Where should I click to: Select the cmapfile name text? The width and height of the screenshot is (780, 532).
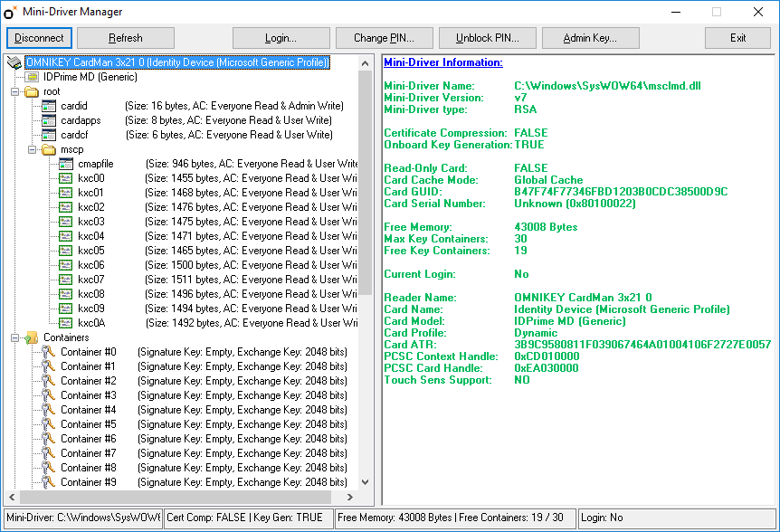[96, 164]
